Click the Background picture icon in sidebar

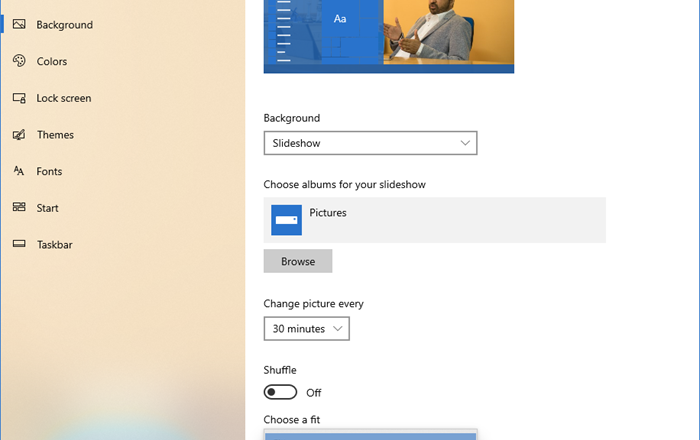(x=19, y=24)
